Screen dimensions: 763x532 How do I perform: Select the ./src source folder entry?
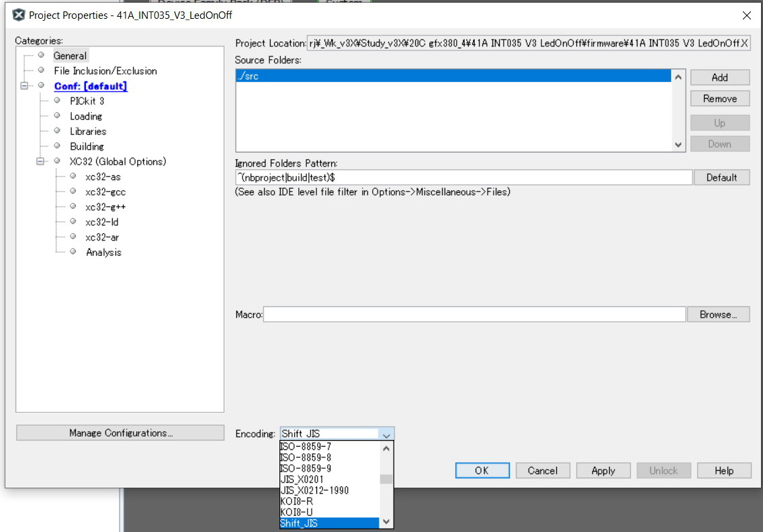pyautogui.click(x=453, y=76)
